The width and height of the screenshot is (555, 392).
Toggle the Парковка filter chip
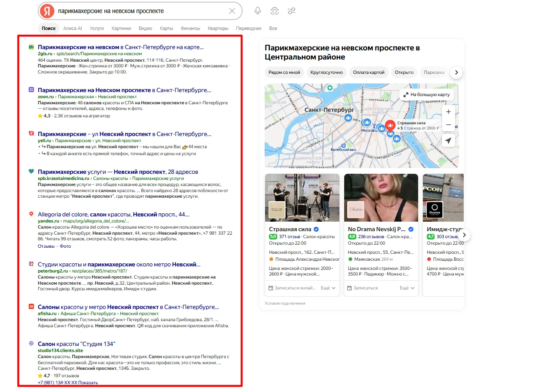point(434,73)
